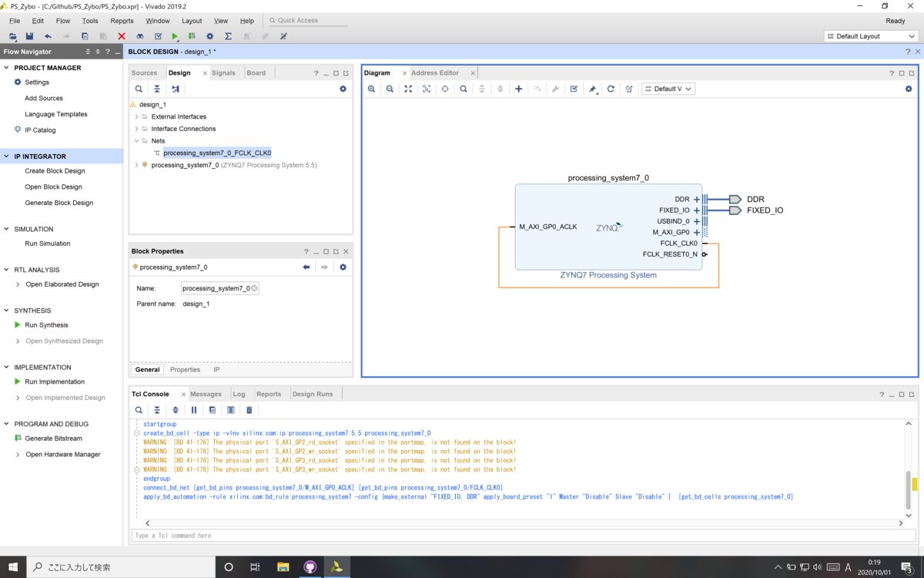Screen dimensions: 924x578
Task: Click the Add IP plus icon in the Diagram
Action: (x=519, y=89)
